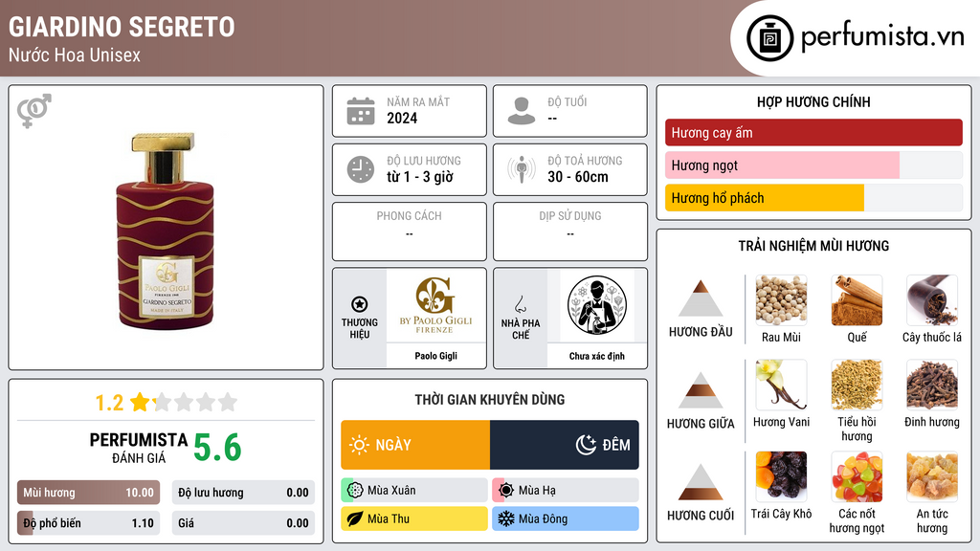Click the calendar icon beside Năm ra mắt
Image resolution: width=980 pixels, height=551 pixels.
coord(361,111)
